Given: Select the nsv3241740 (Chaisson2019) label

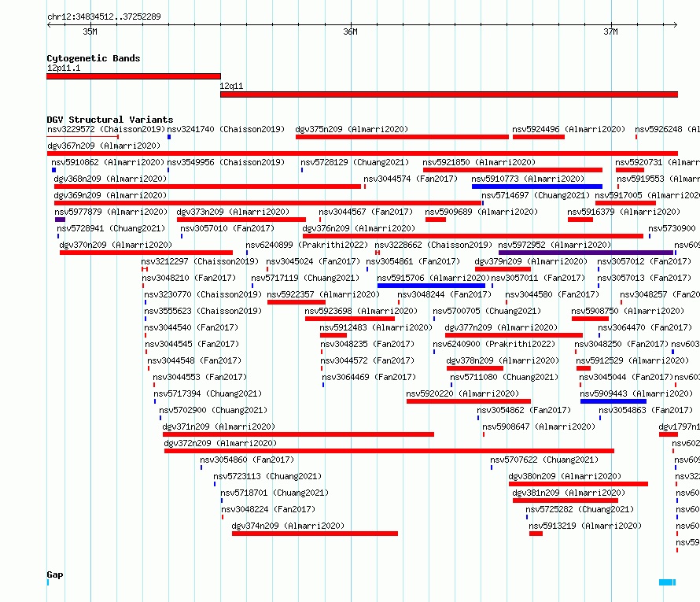Looking at the screenshot, I should 226,129.
